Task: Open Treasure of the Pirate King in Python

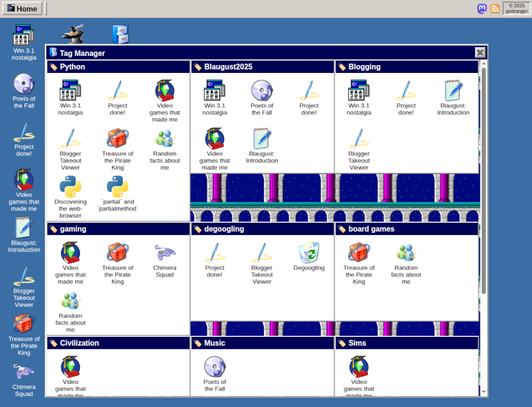Action: click(117, 149)
